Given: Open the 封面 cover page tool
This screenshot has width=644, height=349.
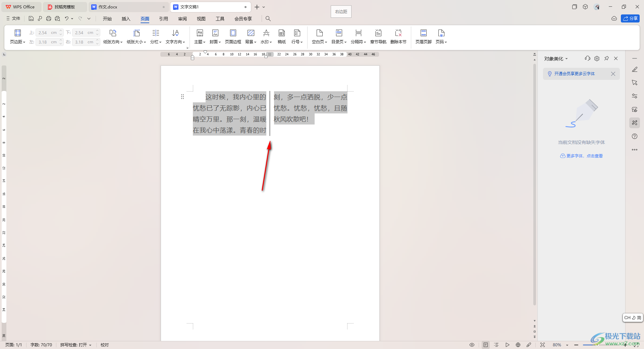Looking at the screenshot, I should (215, 37).
